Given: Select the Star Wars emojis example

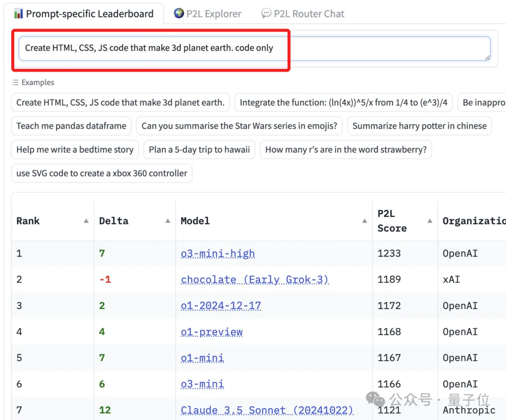Looking at the screenshot, I should (239, 126).
